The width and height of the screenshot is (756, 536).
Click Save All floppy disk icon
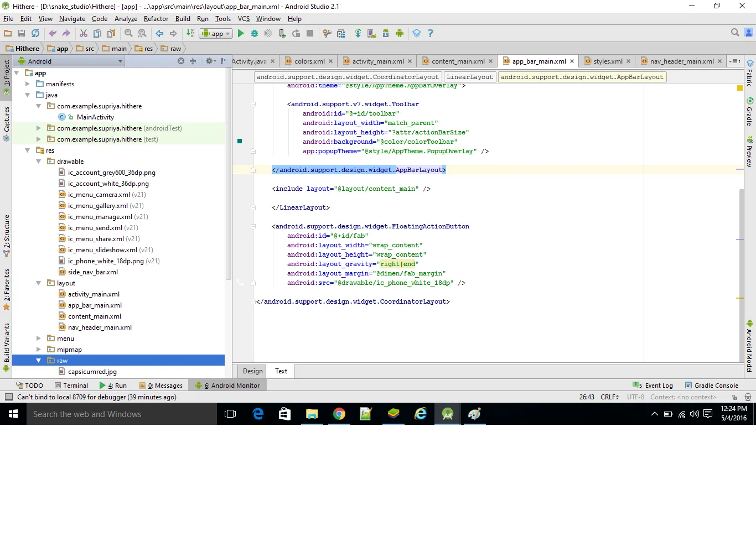pyautogui.click(x=22, y=34)
